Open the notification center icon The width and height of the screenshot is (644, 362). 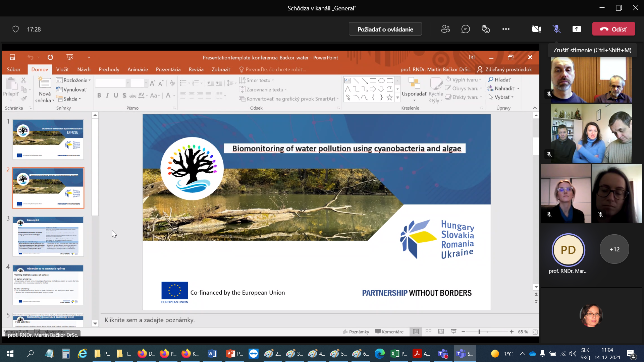point(631,354)
